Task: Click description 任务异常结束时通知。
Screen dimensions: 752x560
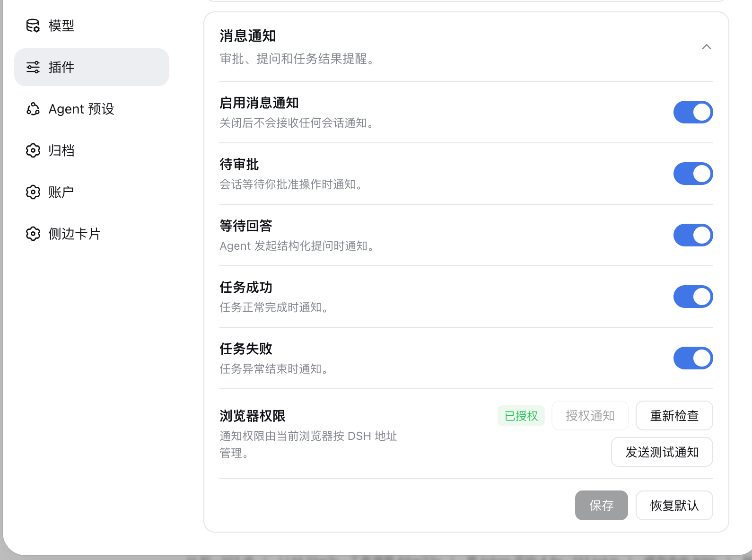Action: [x=274, y=369]
